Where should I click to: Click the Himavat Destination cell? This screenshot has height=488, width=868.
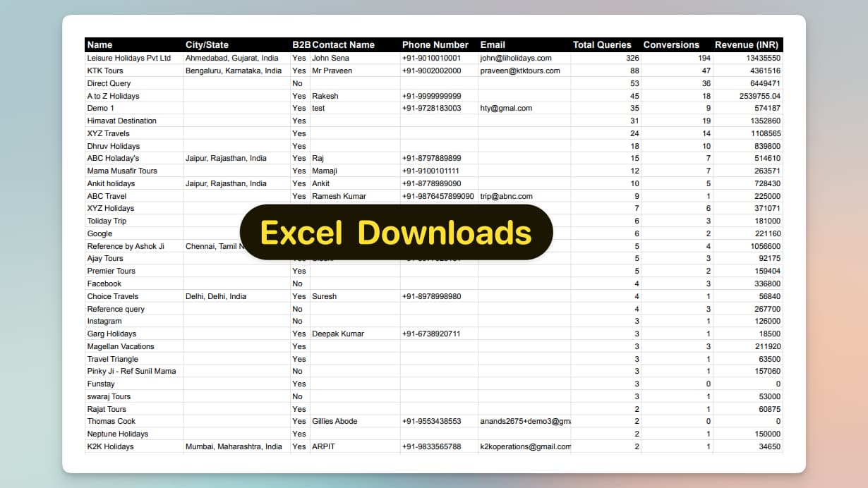pyautogui.click(x=121, y=121)
